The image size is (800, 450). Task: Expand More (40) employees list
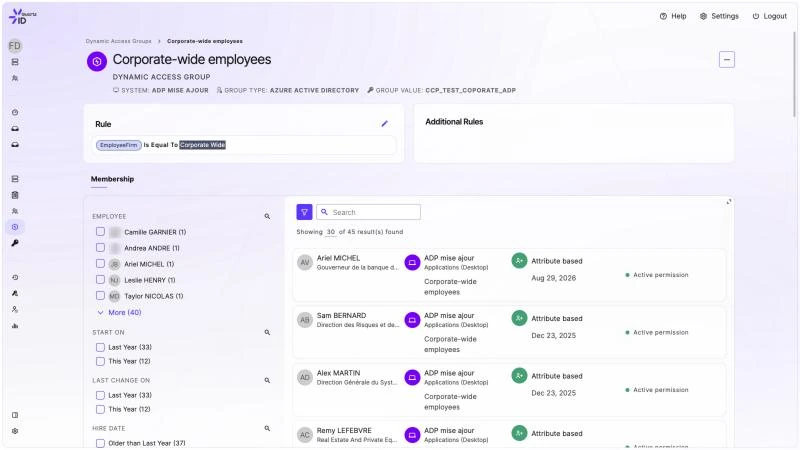click(x=119, y=312)
